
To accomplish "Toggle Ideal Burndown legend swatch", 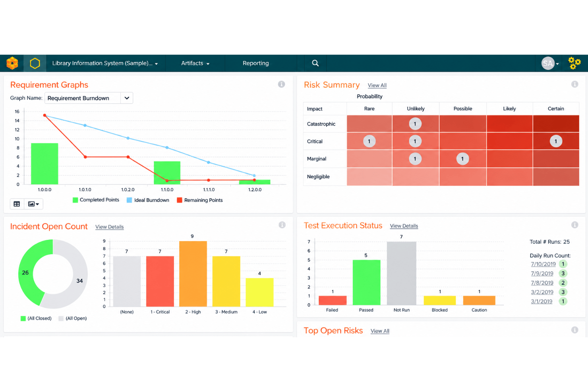I will (129, 200).
